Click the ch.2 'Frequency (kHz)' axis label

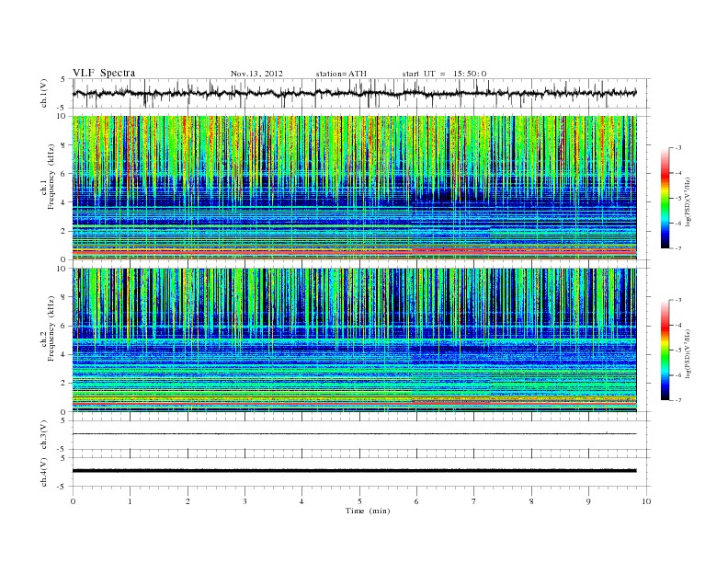pyautogui.click(x=51, y=328)
